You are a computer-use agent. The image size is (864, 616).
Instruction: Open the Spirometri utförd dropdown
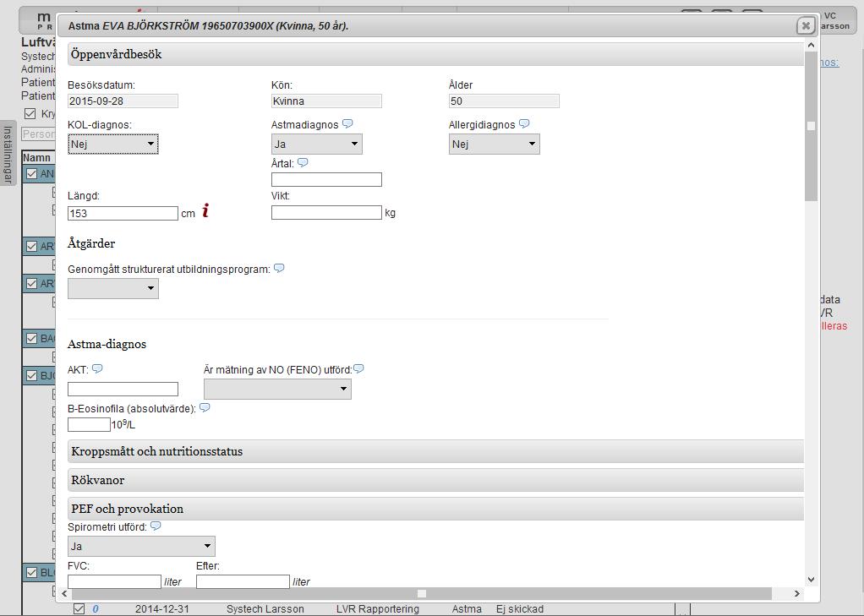pos(141,546)
